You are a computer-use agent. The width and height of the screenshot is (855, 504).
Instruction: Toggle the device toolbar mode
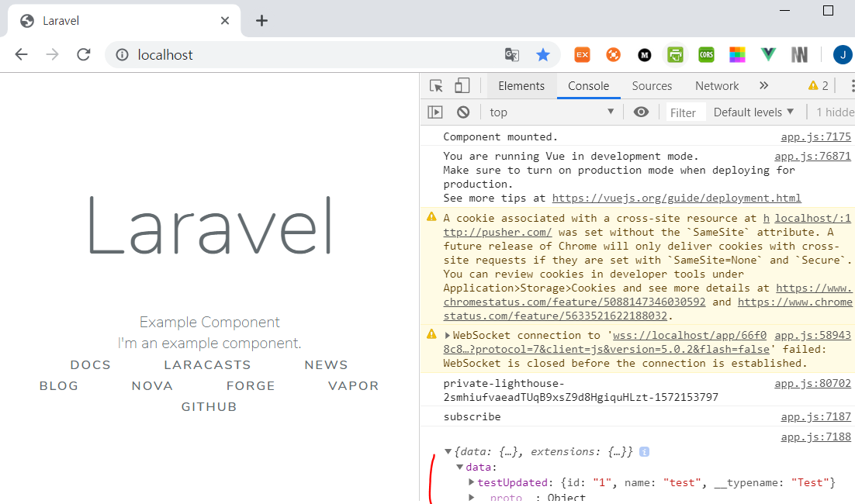(x=462, y=85)
